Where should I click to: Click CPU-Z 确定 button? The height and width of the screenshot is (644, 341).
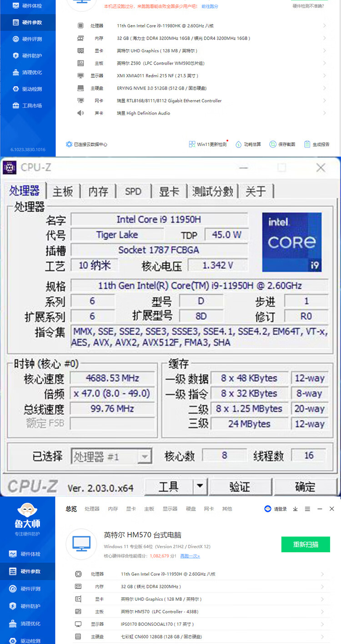coord(305,487)
